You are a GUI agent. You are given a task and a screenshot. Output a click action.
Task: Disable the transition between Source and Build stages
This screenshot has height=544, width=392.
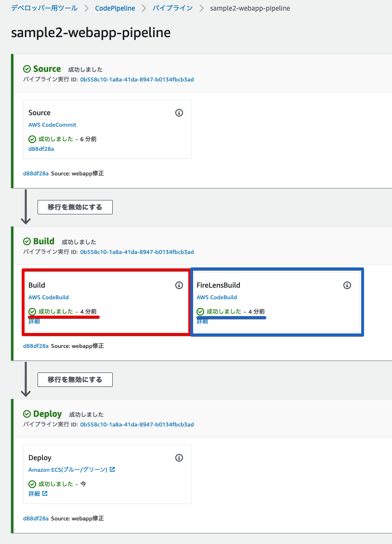(x=75, y=207)
